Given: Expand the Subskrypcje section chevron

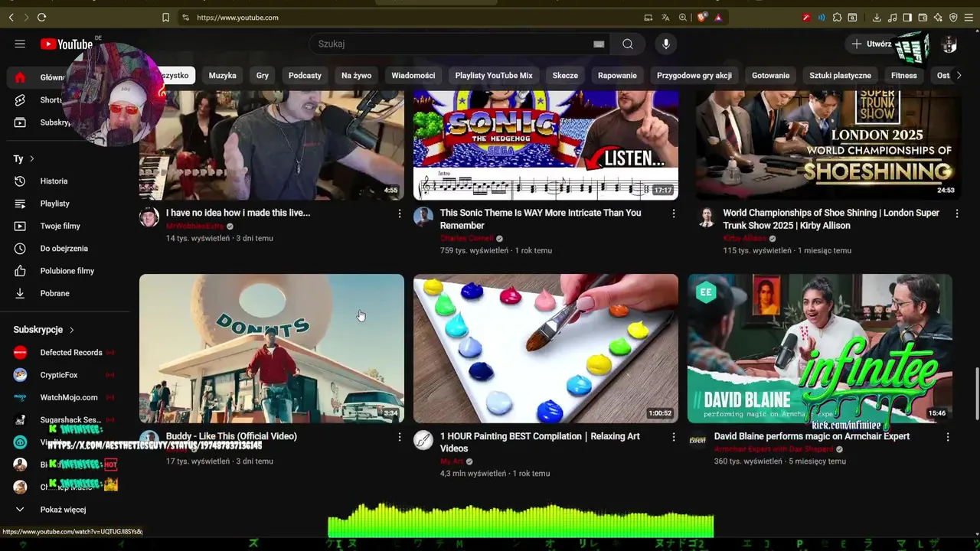Looking at the screenshot, I should pos(72,330).
